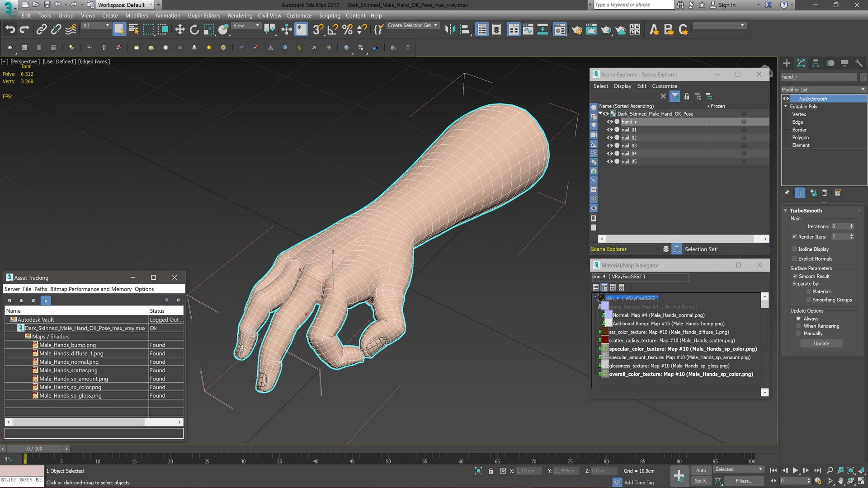Open the Workspace Default dropdown
The image size is (868, 488).
tap(126, 5)
